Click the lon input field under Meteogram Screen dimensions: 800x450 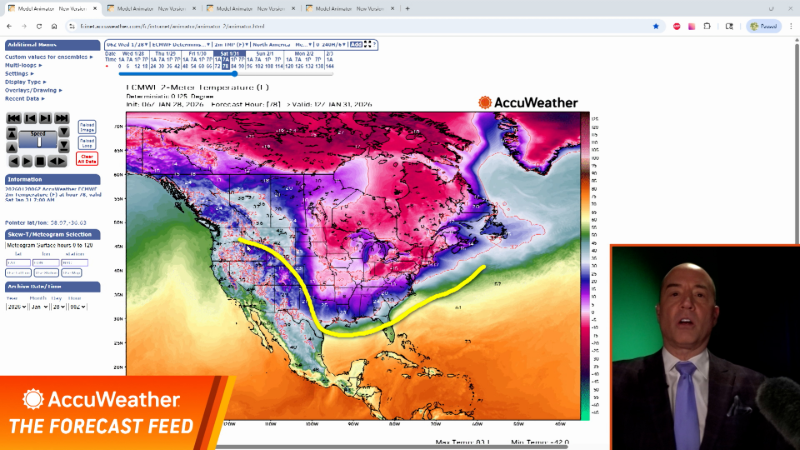click(x=45, y=263)
